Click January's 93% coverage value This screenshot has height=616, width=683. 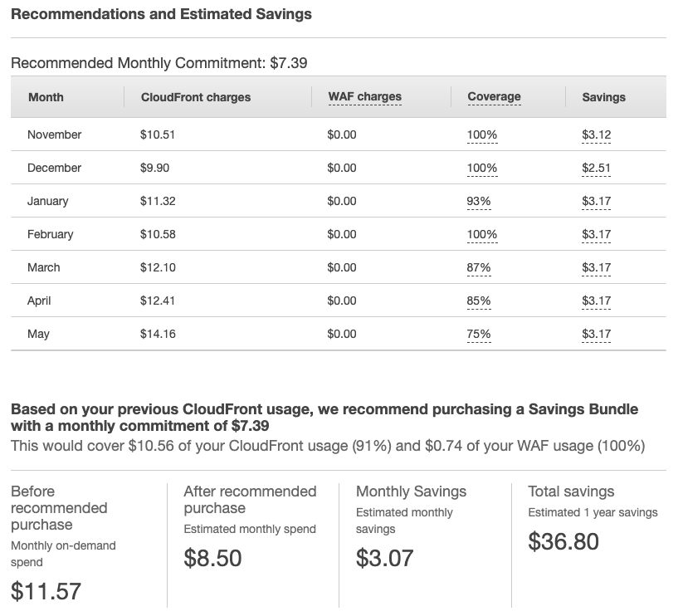click(479, 201)
